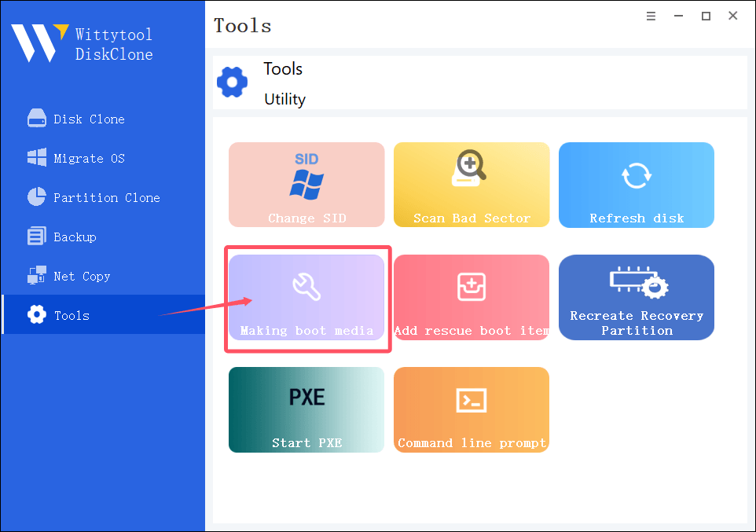
Task: Click the Partition Clone pie icon
Action: pyautogui.click(x=37, y=196)
